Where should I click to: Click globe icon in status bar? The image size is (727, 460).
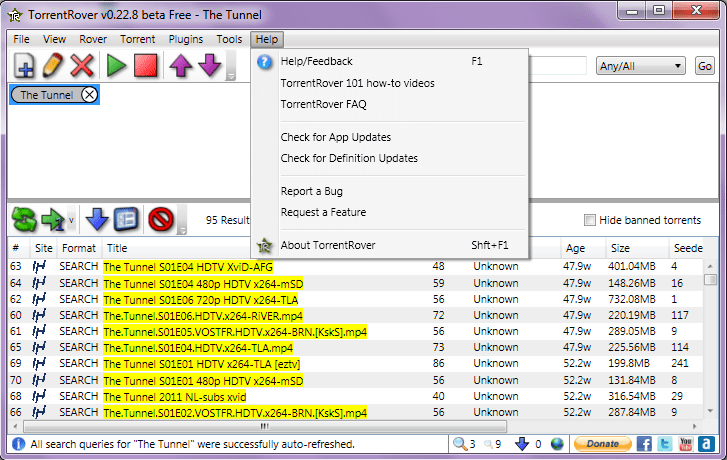[x=557, y=444]
